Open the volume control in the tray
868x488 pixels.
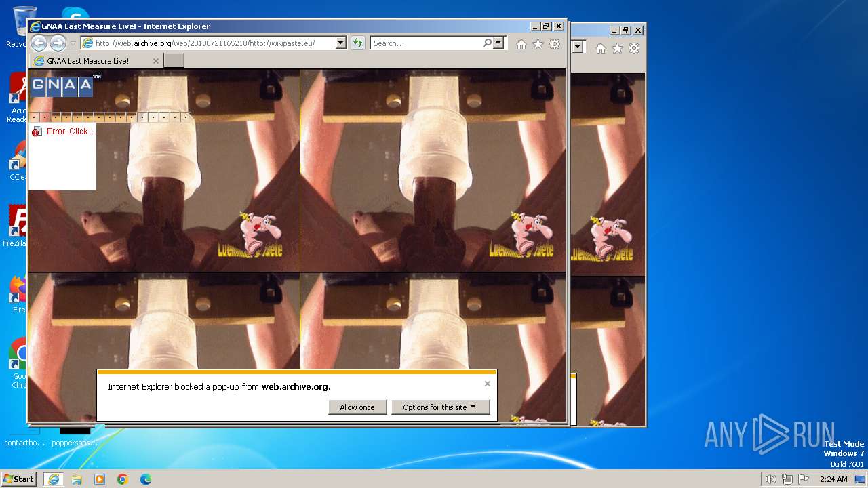[x=770, y=479]
